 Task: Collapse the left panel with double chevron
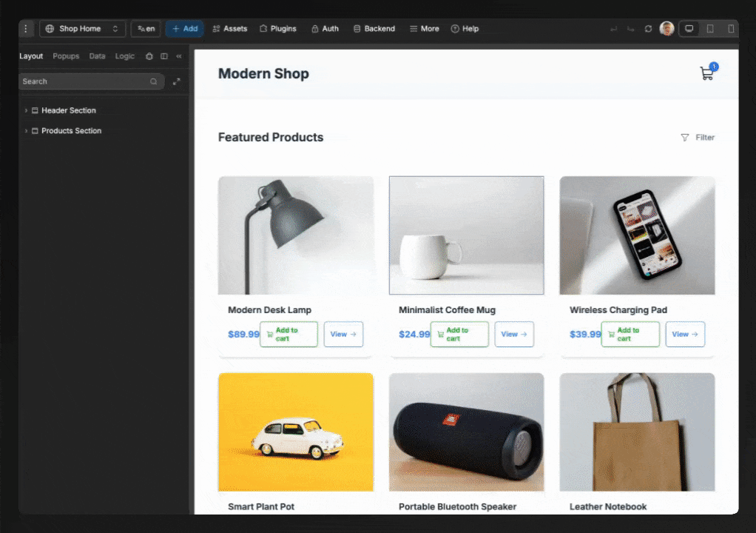tap(179, 56)
